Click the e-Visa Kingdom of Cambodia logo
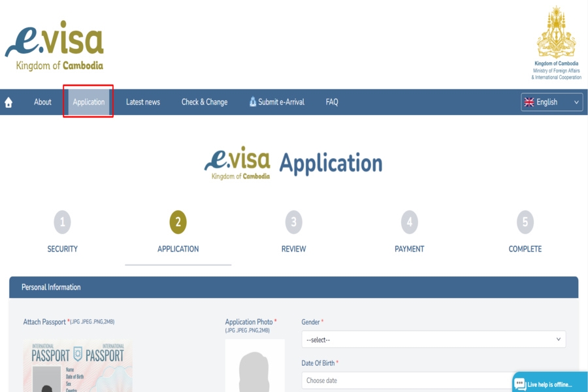This screenshot has height=392, width=588. coord(54,45)
